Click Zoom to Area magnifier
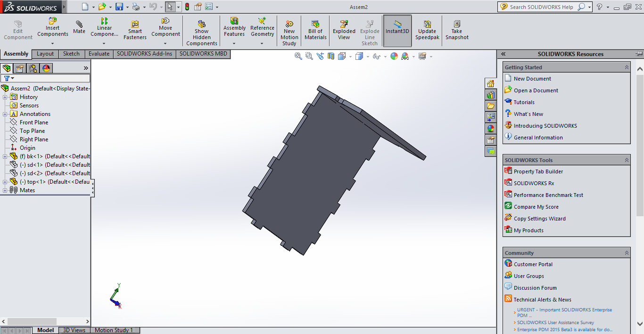Image resolution: width=644 pixels, height=334 pixels. [x=309, y=56]
